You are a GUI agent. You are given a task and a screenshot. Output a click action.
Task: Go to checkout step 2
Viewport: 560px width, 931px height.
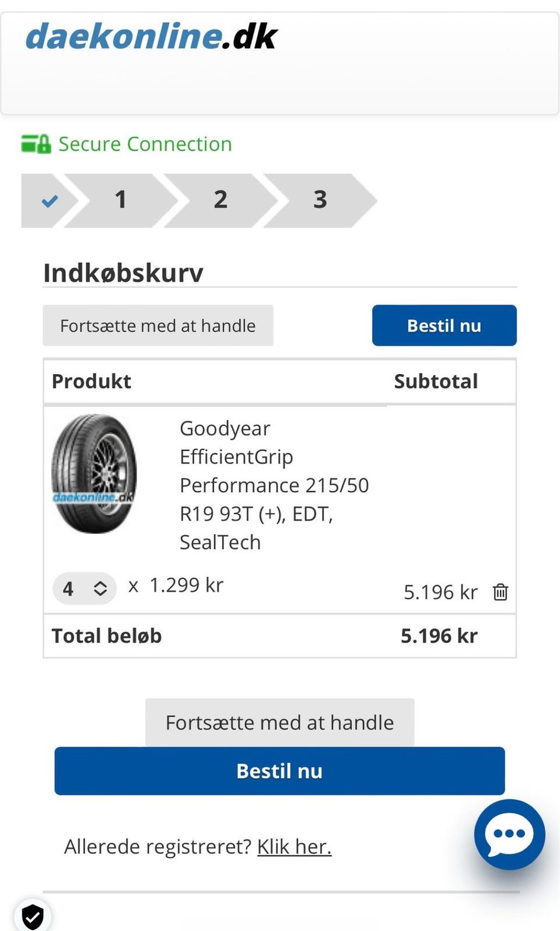tap(220, 200)
